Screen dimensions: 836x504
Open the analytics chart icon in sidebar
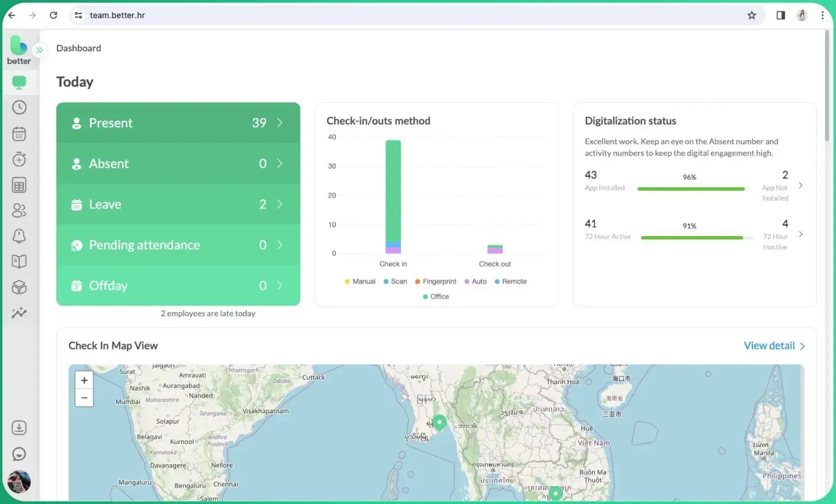pos(19,313)
